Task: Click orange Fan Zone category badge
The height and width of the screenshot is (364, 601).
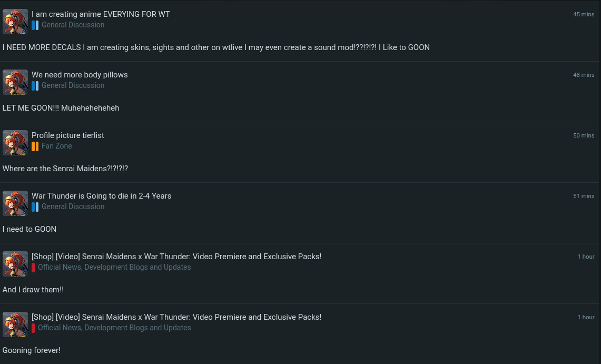Action: coord(35,146)
